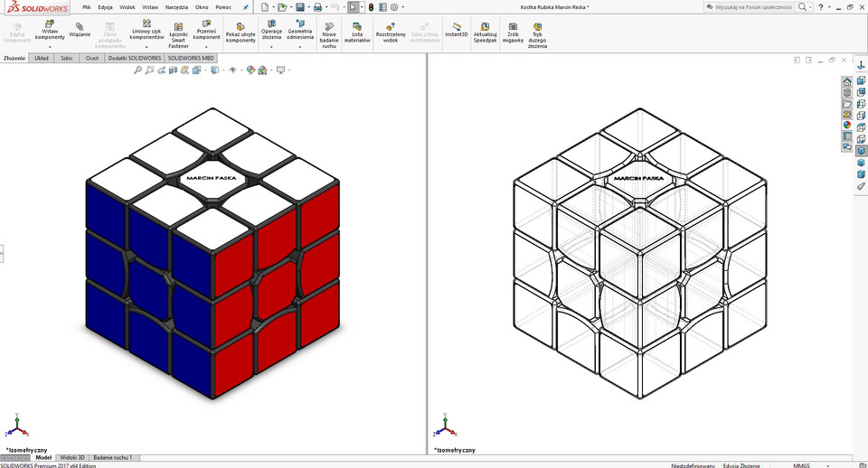Open the Save dropdown arrow
Screen dimensions: 868x468
308,7
